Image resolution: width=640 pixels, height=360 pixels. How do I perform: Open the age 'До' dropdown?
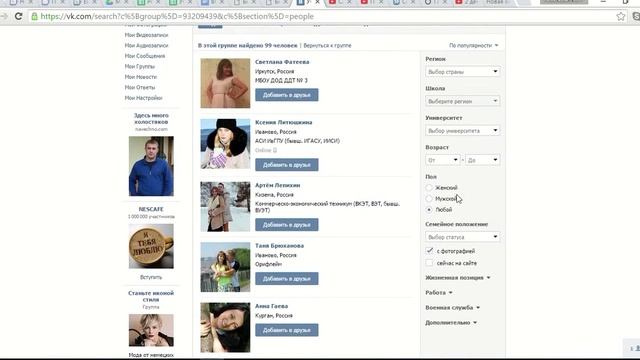482,160
